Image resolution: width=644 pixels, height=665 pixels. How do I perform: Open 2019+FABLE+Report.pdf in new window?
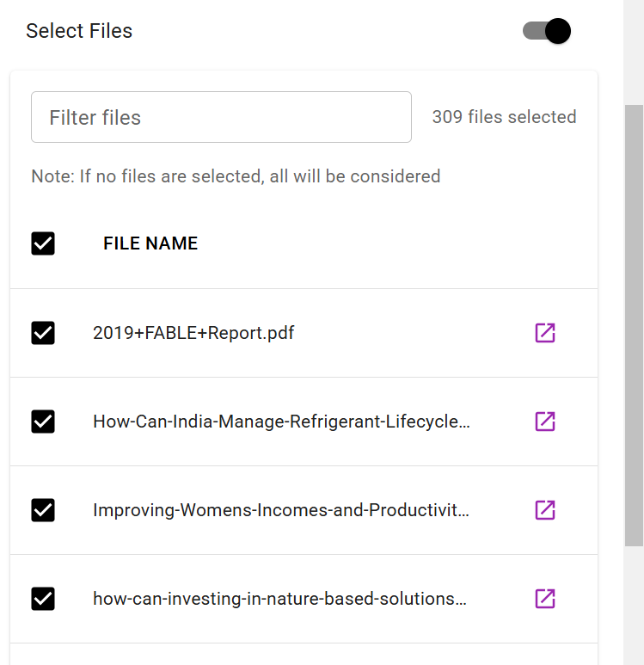[545, 332]
